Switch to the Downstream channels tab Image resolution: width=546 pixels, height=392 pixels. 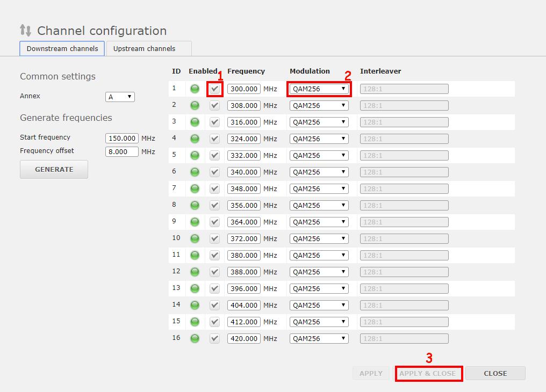click(62, 49)
